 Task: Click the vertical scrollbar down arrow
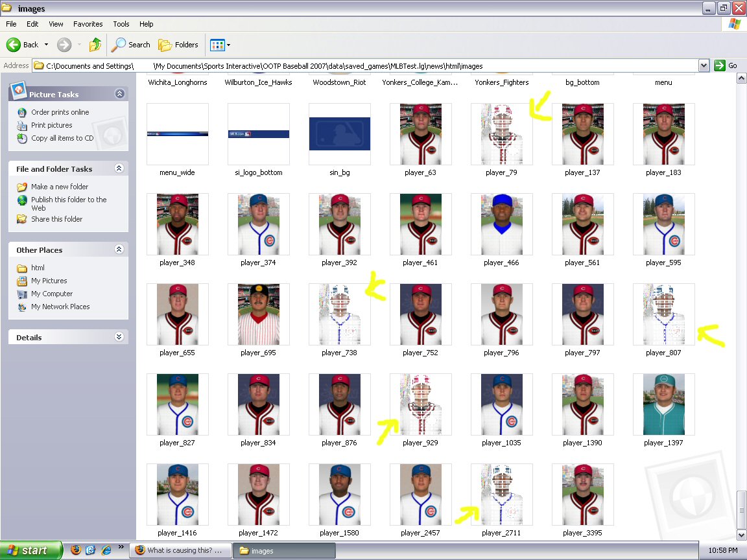point(741,535)
